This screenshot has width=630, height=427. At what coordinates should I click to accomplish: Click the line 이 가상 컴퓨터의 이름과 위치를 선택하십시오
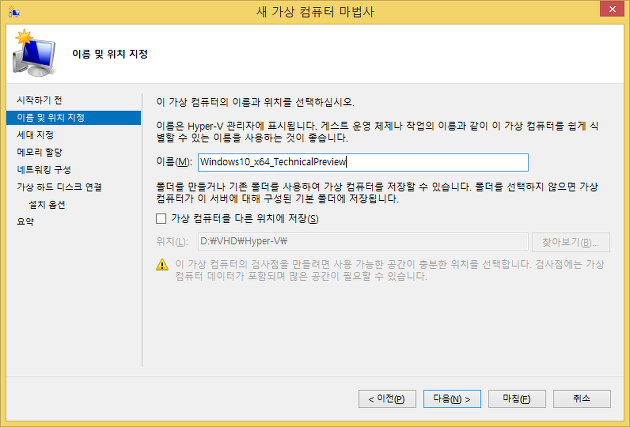coord(256,102)
